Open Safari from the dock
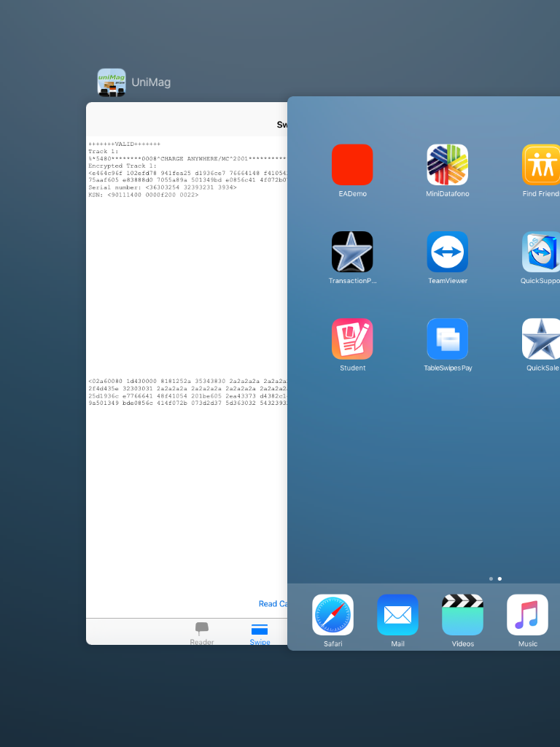 332,615
